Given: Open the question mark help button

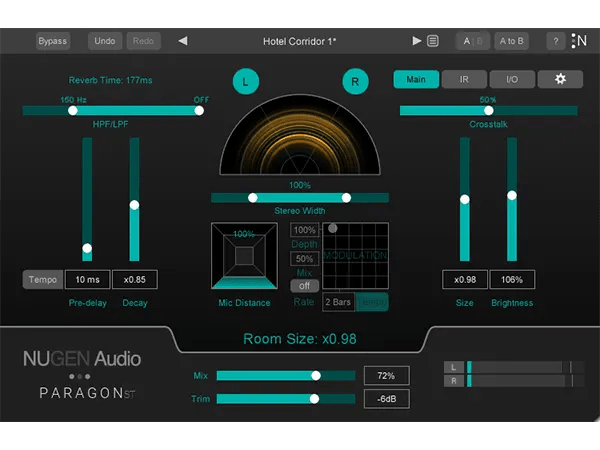Looking at the screenshot, I should [556, 41].
